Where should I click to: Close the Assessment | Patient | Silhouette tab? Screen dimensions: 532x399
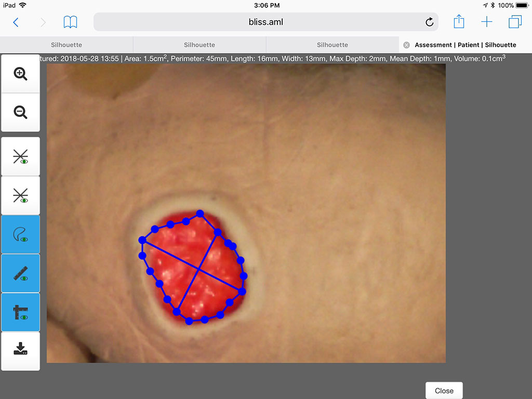(406, 45)
